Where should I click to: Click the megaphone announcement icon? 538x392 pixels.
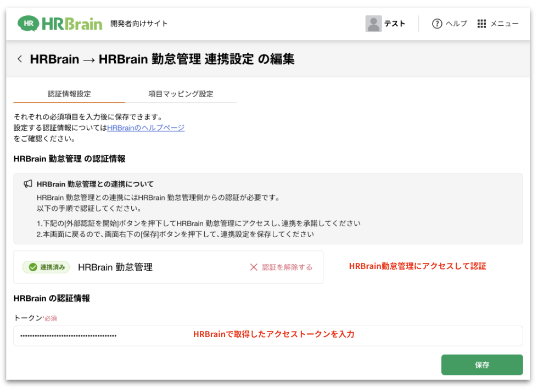click(x=28, y=184)
